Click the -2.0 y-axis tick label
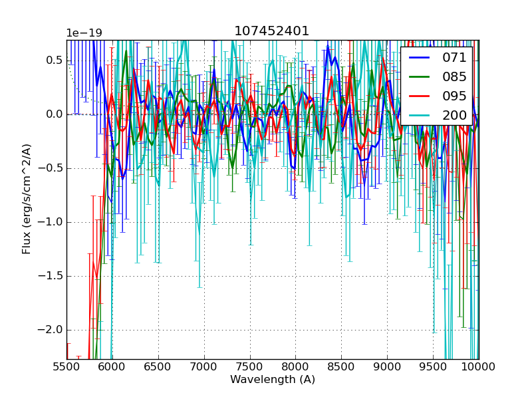 click(x=52, y=330)
